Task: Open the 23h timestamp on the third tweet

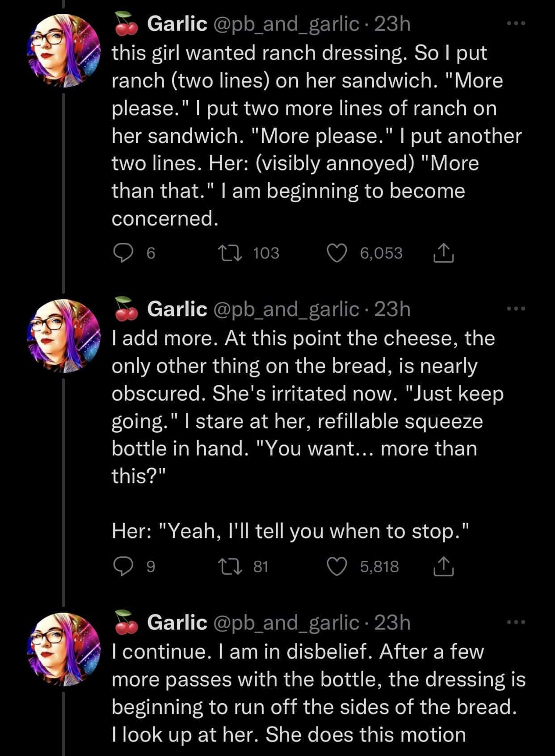Action: point(392,622)
